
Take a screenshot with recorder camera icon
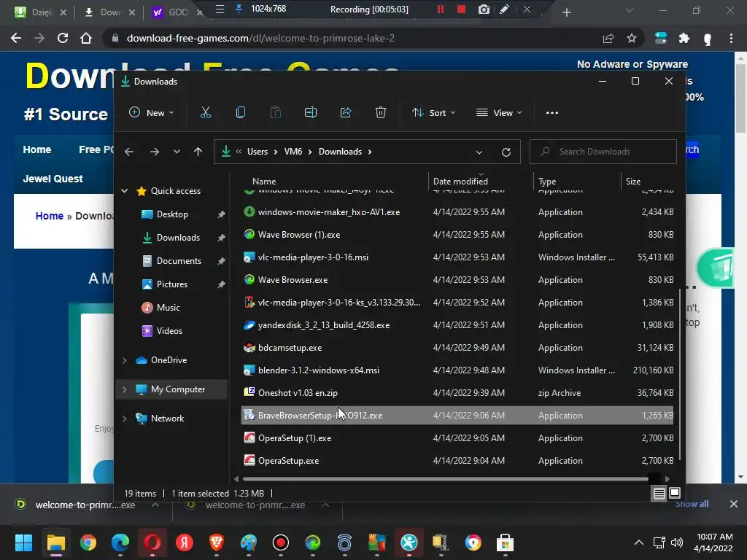484,9
